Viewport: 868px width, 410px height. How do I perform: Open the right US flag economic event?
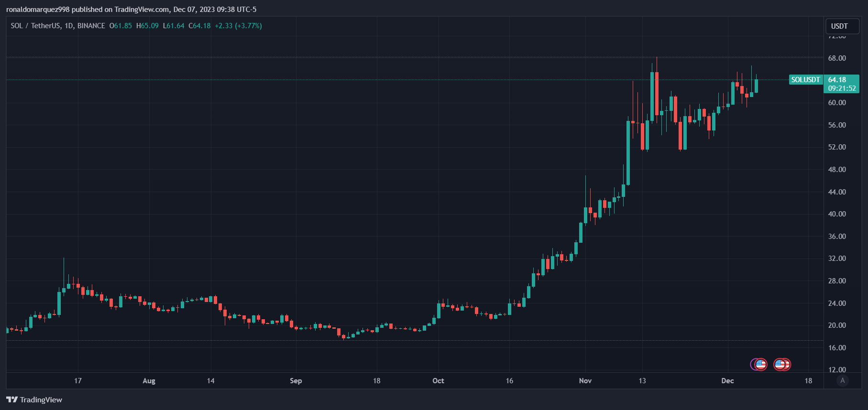click(780, 365)
